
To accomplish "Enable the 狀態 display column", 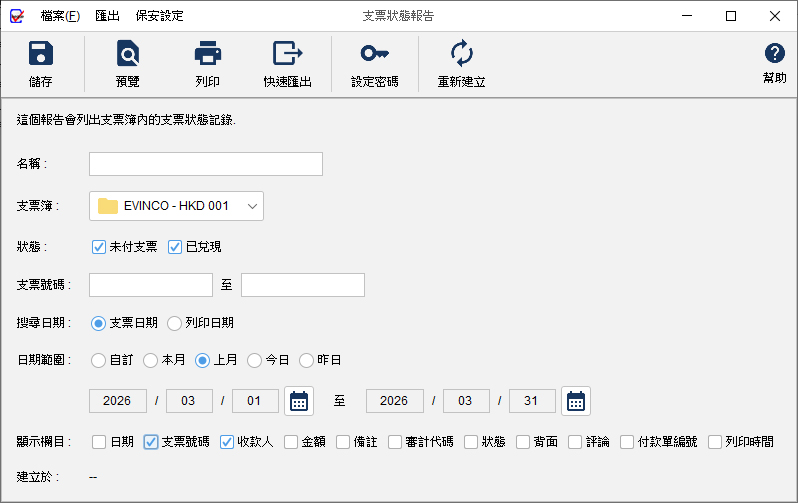I will click(x=471, y=442).
